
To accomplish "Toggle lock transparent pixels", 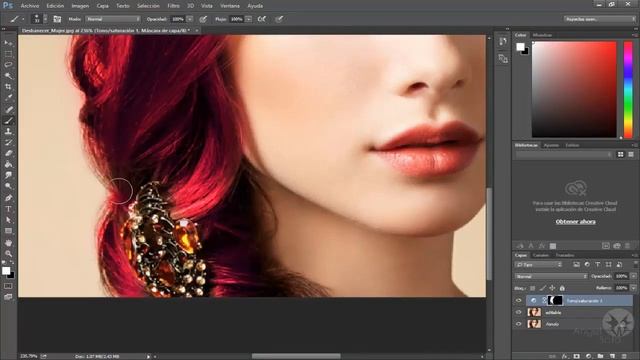I will 532,288.
